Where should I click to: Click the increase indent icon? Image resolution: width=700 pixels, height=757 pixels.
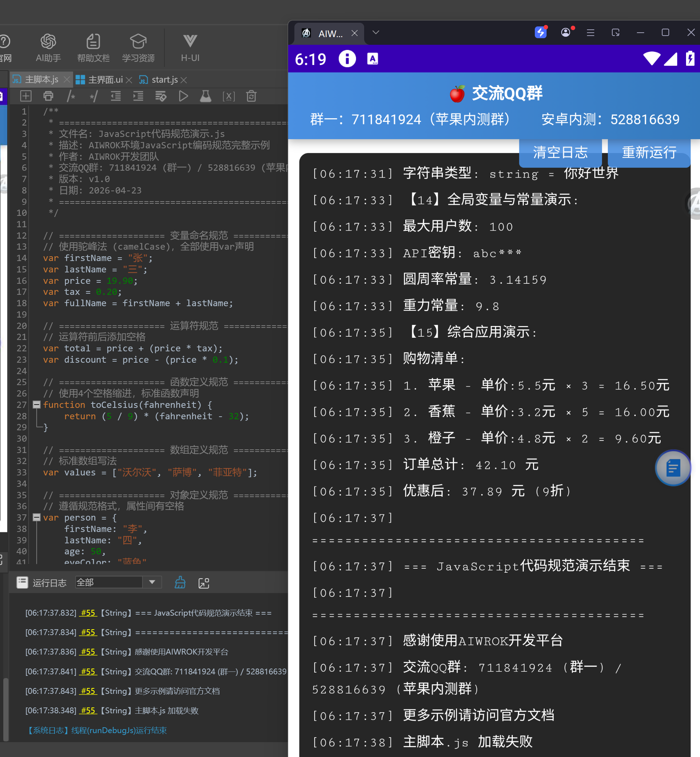click(138, 96)
